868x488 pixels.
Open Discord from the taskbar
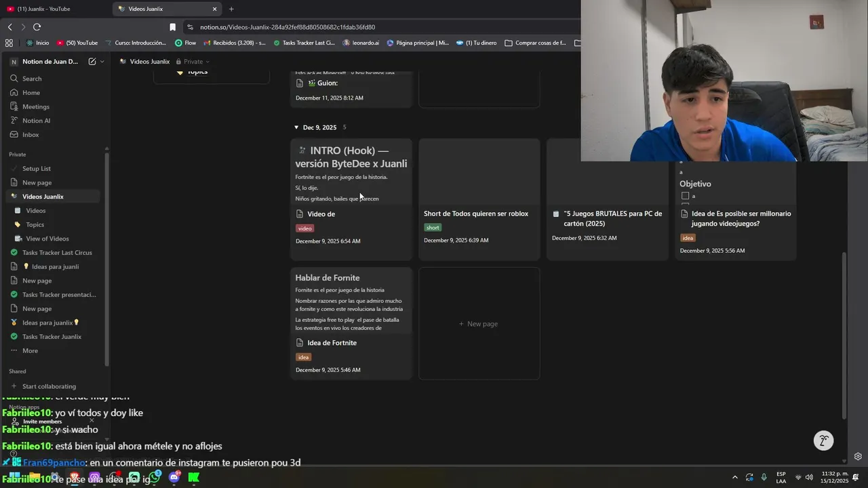174,477
